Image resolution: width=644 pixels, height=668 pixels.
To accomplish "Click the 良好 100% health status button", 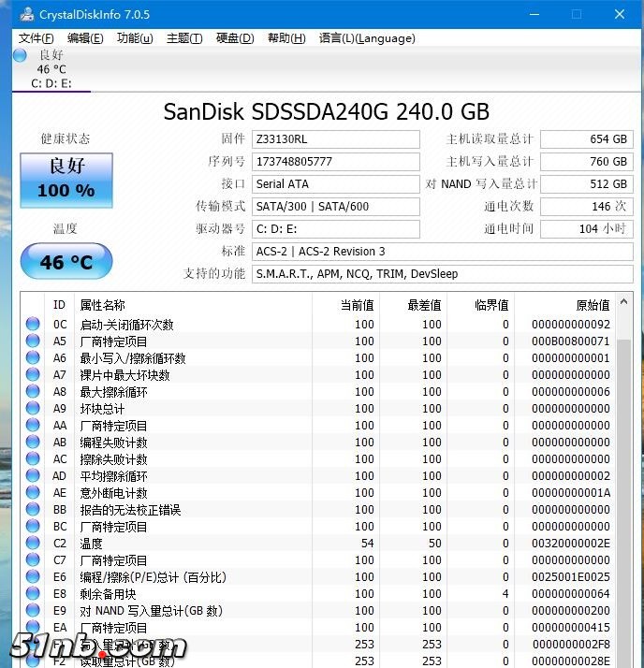I will [x=66, y=180].
